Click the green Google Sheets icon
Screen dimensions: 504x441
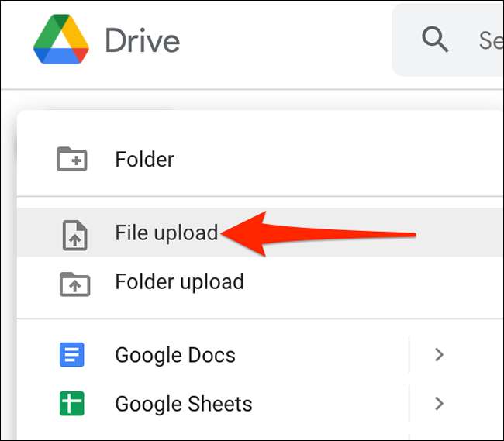tap(71, 404)
